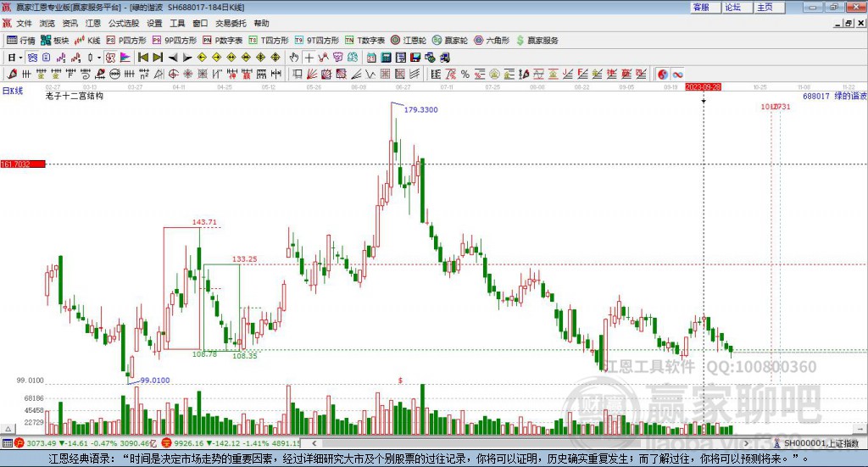Select the red target circle tool
The image size is (868, 467).
tap(173, 74)
